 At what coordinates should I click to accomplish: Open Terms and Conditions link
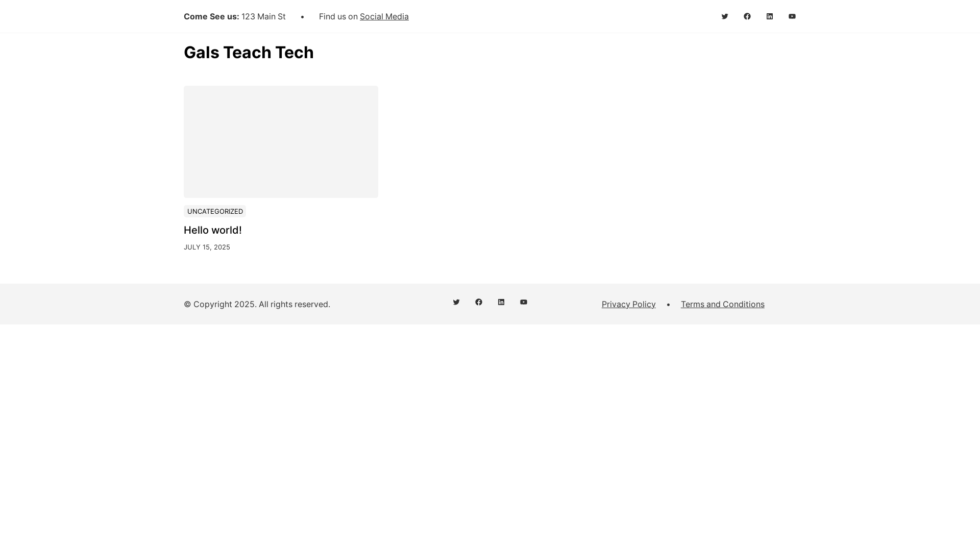[x=722, y=304]
